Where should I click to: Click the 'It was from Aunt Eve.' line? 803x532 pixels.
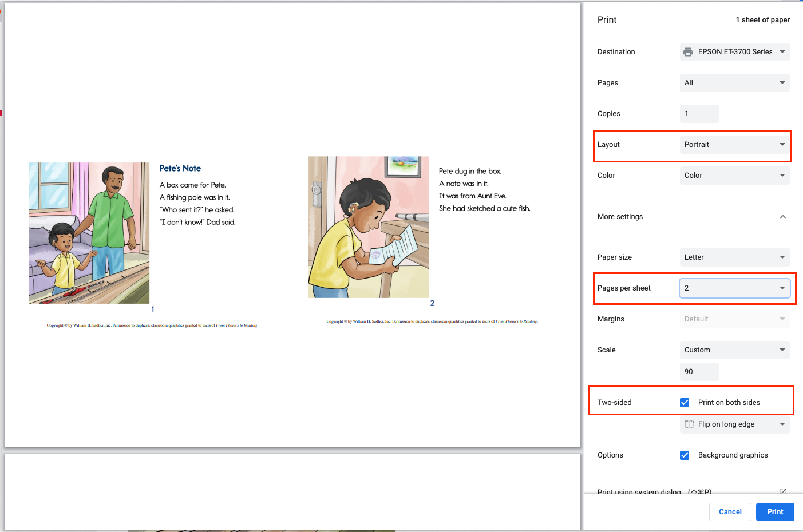pos(473,196)
